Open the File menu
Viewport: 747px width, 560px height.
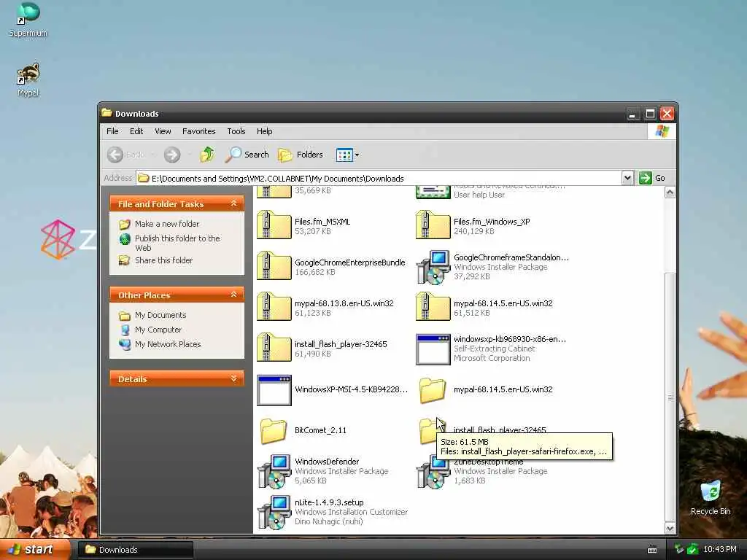(x=112, y=131)
